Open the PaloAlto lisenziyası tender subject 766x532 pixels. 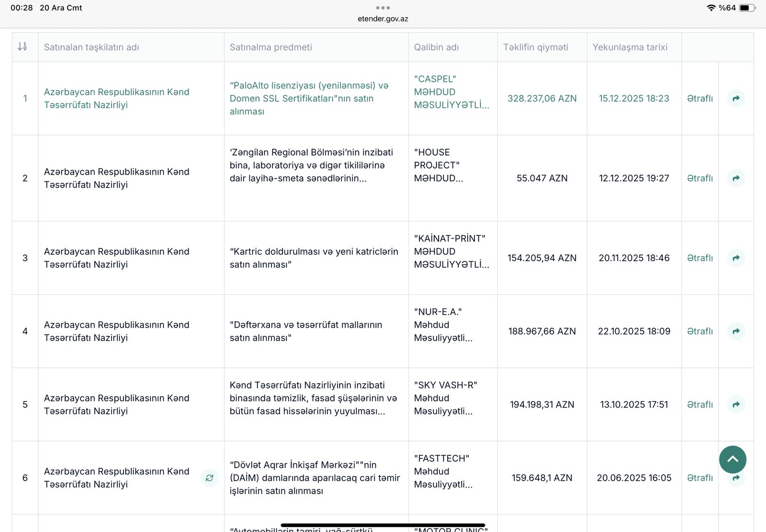coord(309,99)
